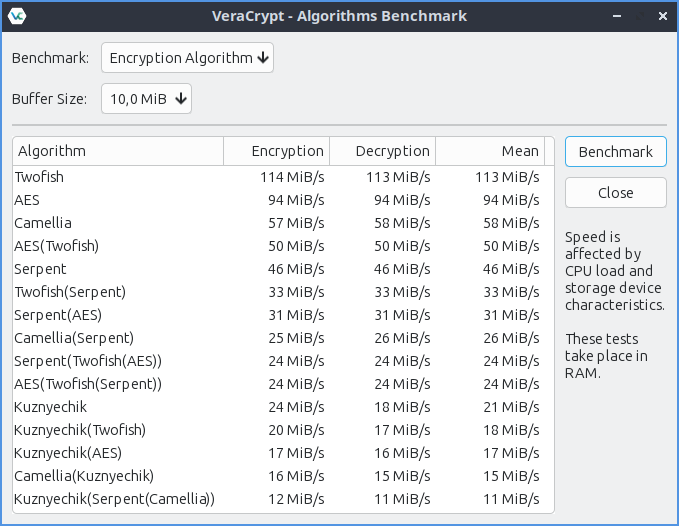679x526 pixels.
Task: Select the Twofish(Serpent) row
Action: 283,292
